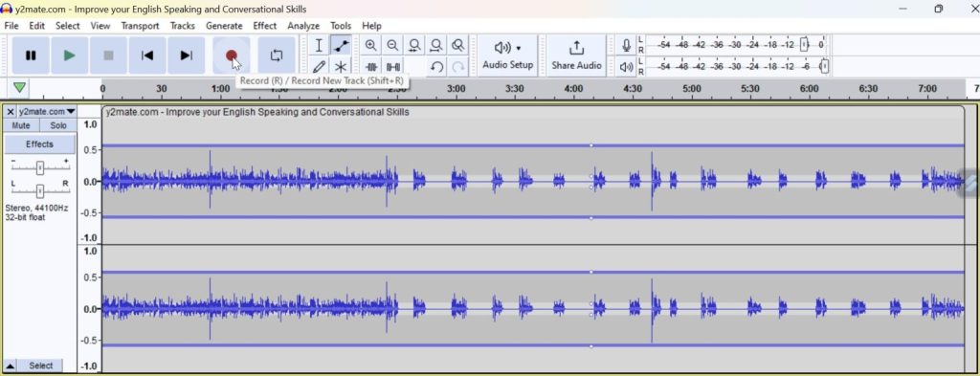980x376 pixels.
Task: Open the Audio Setup dropdown
Action: (x=507, y=55)
